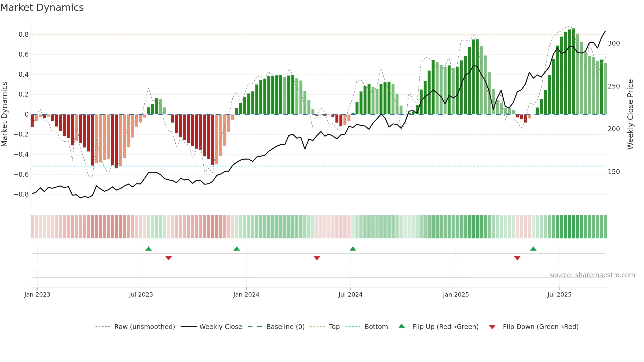
Task: Toggle the Flip Down (Green→Red) legend entry
Action: pyautogui.click(x=533, y=327)
